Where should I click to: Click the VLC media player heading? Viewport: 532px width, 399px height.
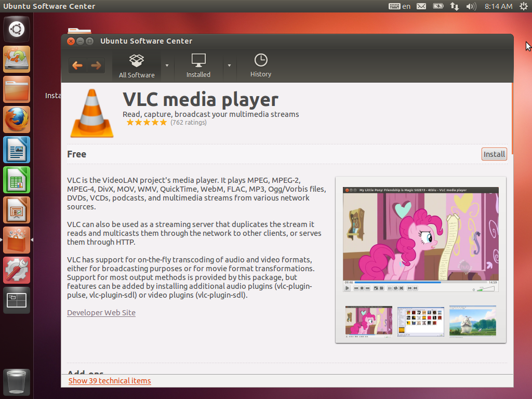click(x=201, y=99)
